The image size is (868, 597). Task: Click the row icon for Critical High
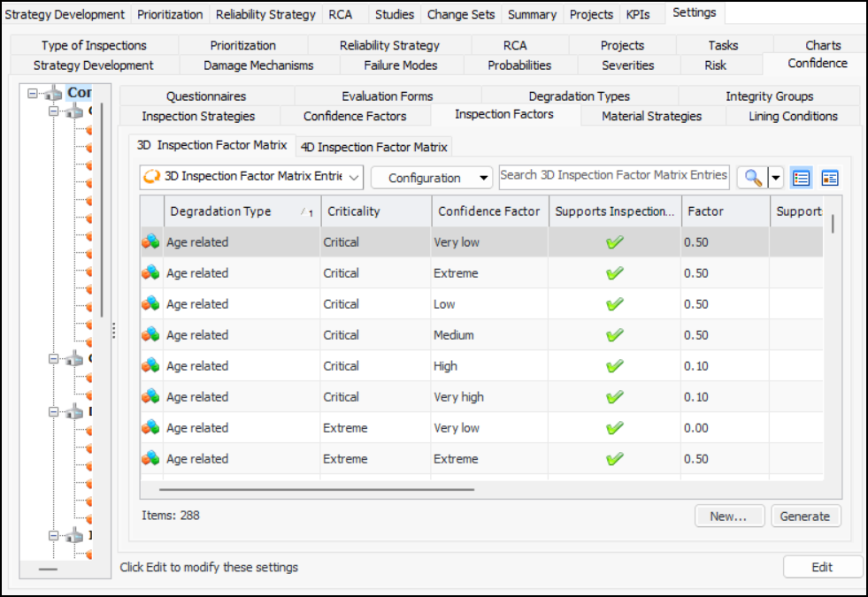tap(151, 366)
